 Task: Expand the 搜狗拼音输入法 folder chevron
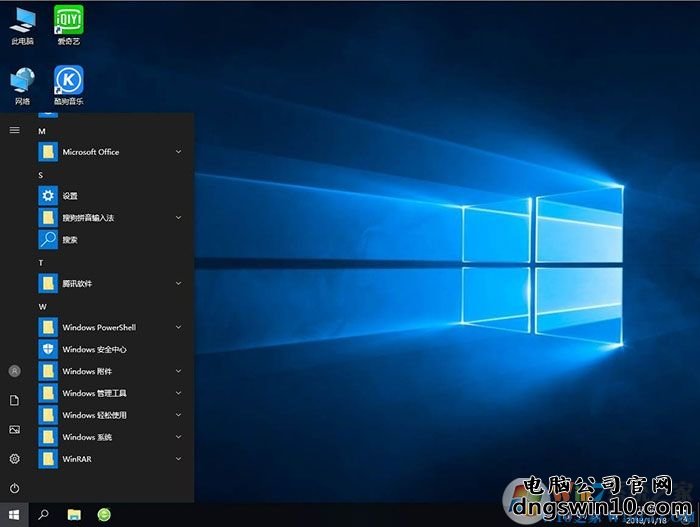click(179, 217)
